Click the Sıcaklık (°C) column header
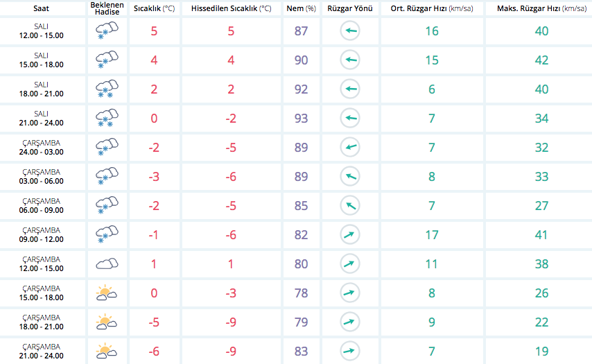This screenshot has height=364, width=592. (154, 8)
